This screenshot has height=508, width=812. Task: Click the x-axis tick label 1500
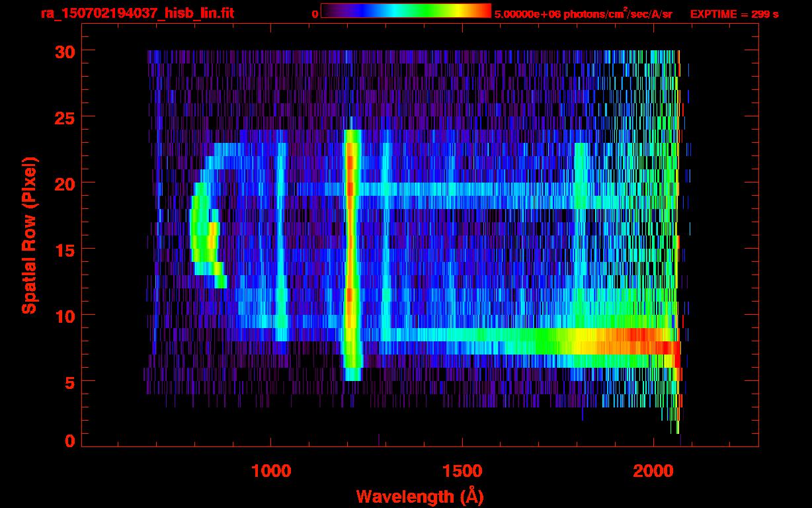click(x=462, y=471)
